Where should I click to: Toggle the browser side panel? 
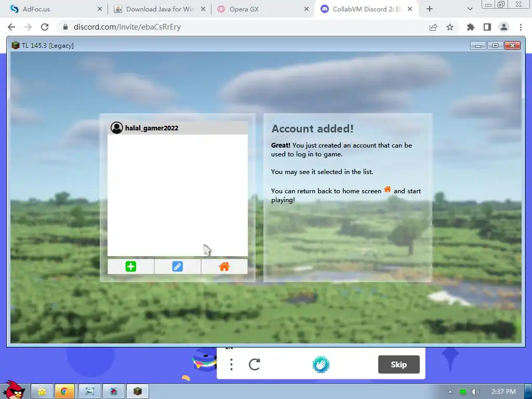pyautogui.click(x=487, y=27)
